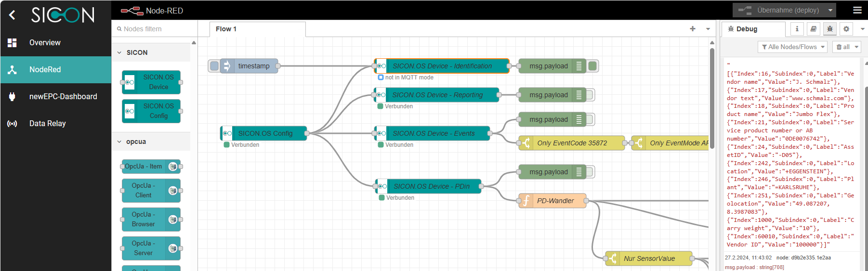Click the back arrow beside SICON logo

point(13,15)
